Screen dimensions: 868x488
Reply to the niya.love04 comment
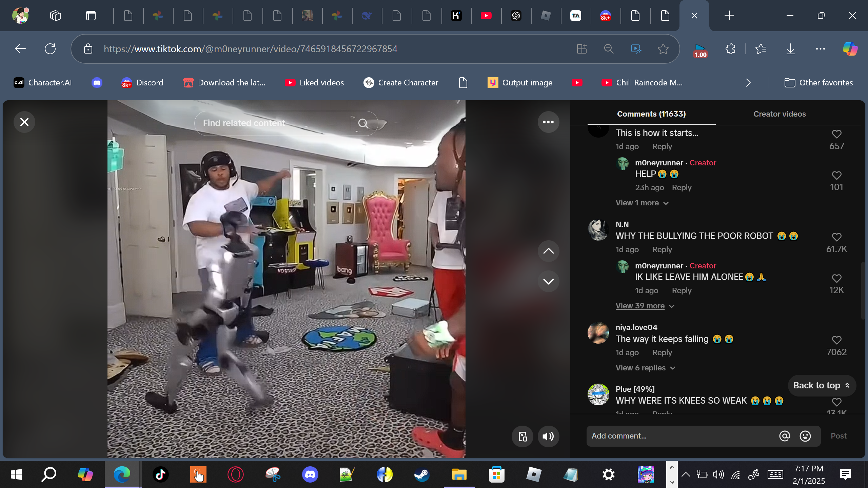pos(662,353)
